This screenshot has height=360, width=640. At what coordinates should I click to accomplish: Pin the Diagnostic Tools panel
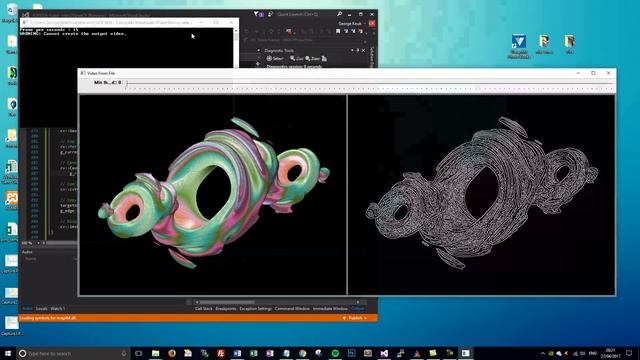tap(358, 51)
